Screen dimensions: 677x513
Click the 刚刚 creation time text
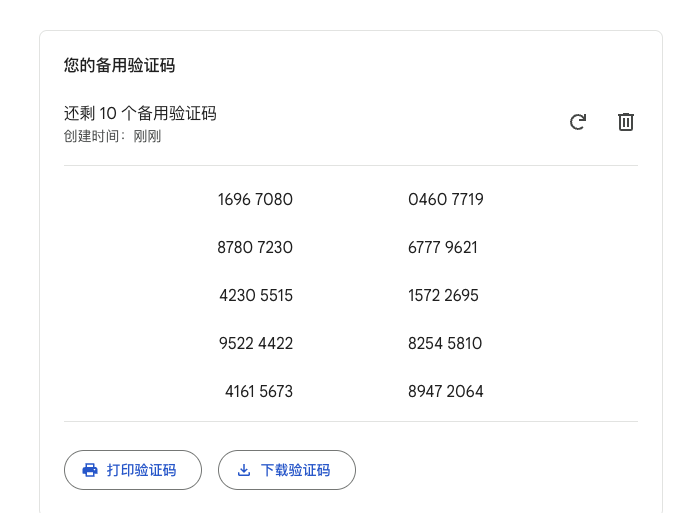[147, 136]
